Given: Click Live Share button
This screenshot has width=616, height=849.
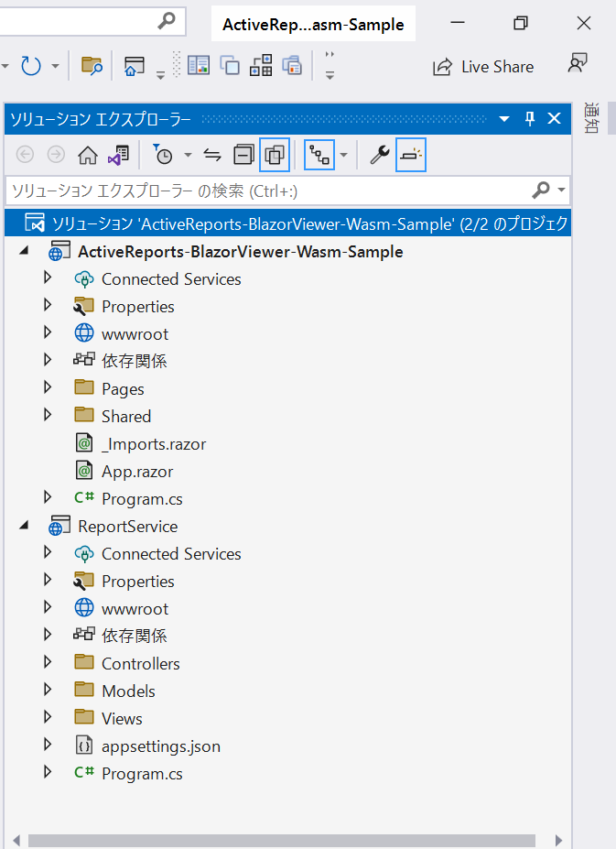Looking at the screenshot, I should tap(483, 67).
